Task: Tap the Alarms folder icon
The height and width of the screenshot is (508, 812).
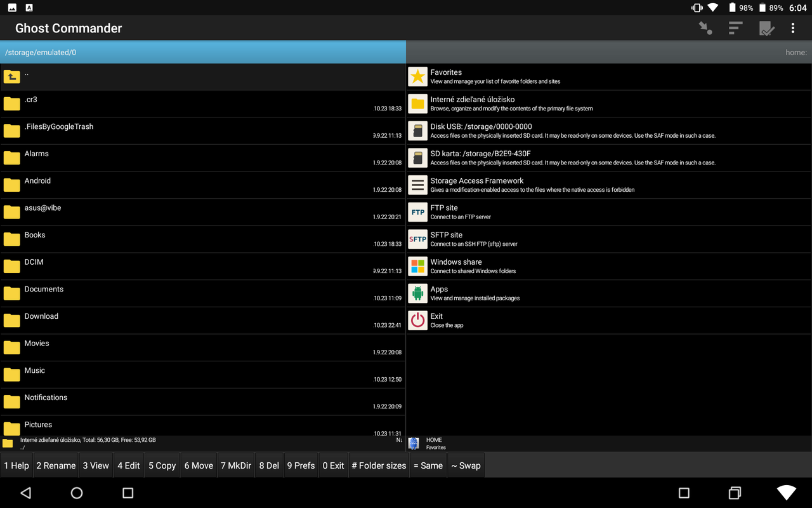Action: coord(12,158)
